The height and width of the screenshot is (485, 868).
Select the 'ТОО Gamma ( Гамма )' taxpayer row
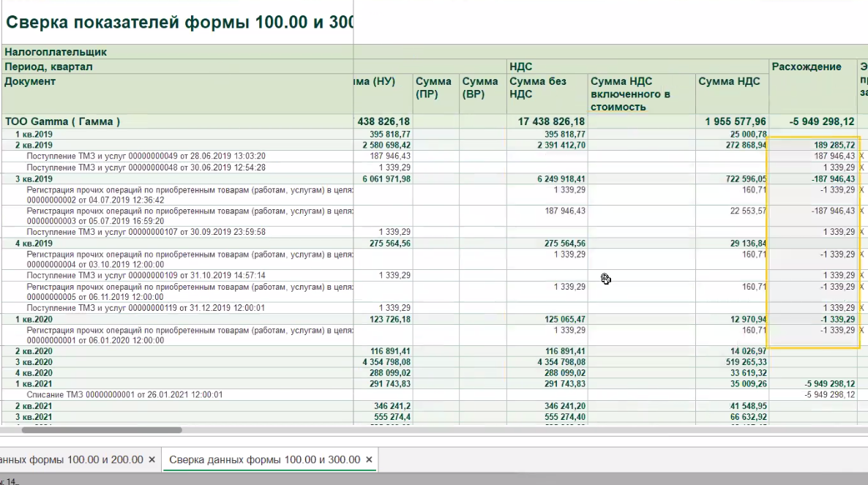[x=63, y=121]
